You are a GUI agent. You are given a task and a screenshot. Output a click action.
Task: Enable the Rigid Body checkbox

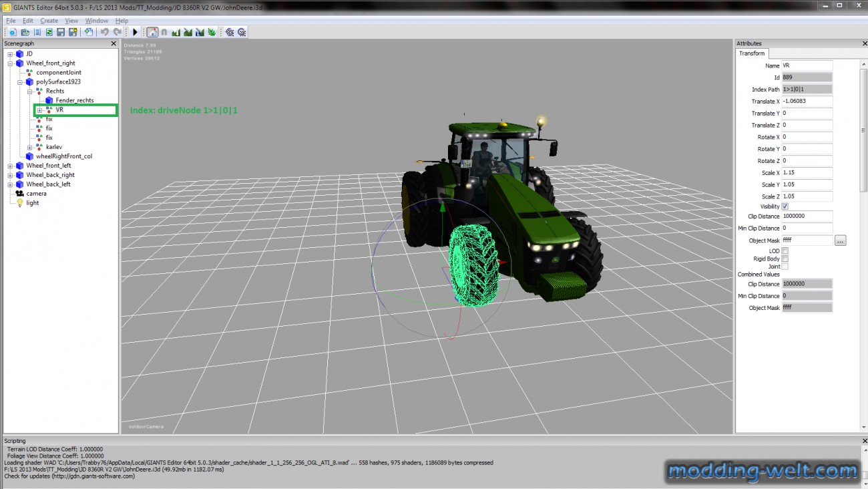pos(785,259)
